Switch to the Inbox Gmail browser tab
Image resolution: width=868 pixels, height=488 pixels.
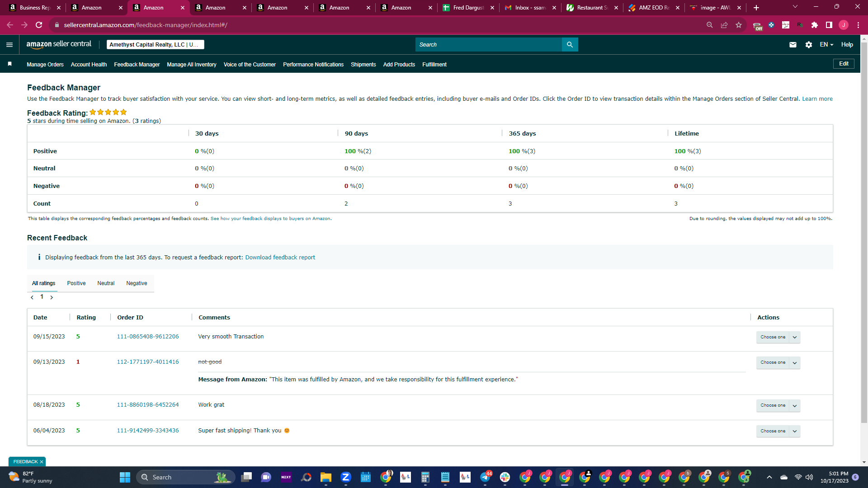(x=530, y=8)
